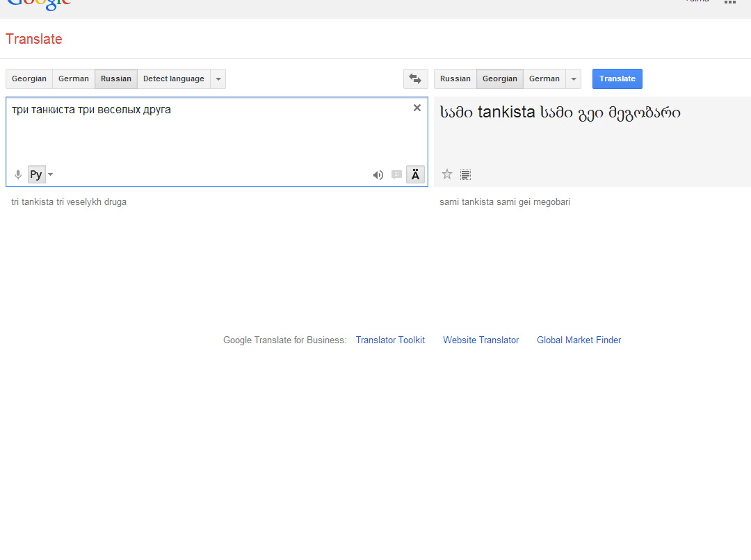Open the source language dropdown arrow
The image size is (751, 560).
218,79
